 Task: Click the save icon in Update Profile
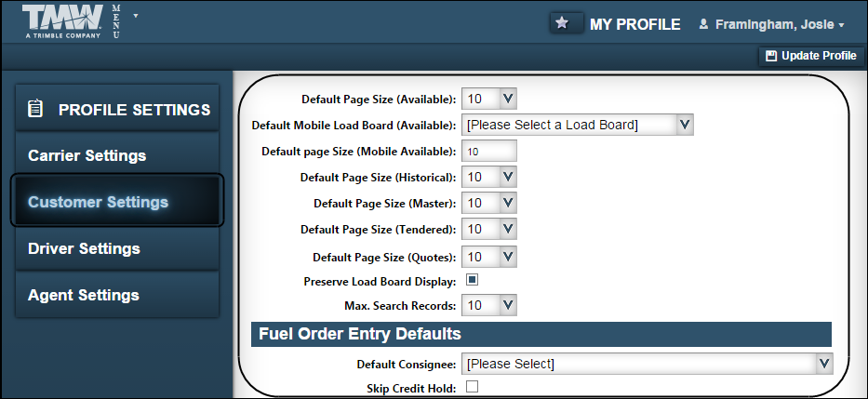point(770,56)
